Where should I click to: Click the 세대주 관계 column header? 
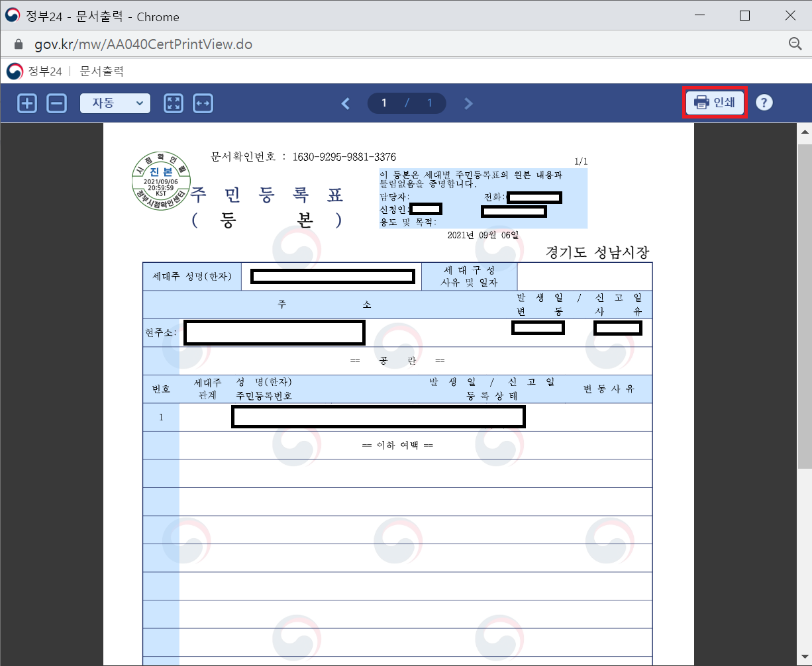click(x=207, y=389)
